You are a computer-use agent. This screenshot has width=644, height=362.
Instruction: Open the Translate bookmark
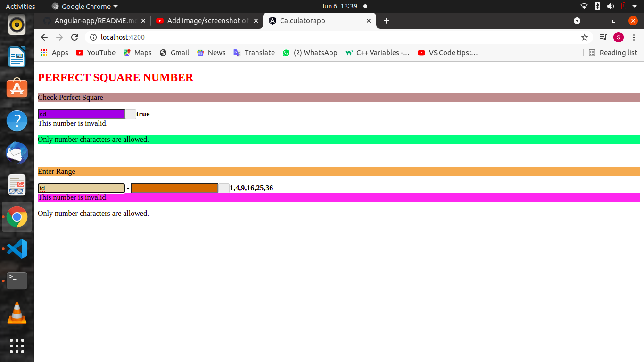pos(254,53)
